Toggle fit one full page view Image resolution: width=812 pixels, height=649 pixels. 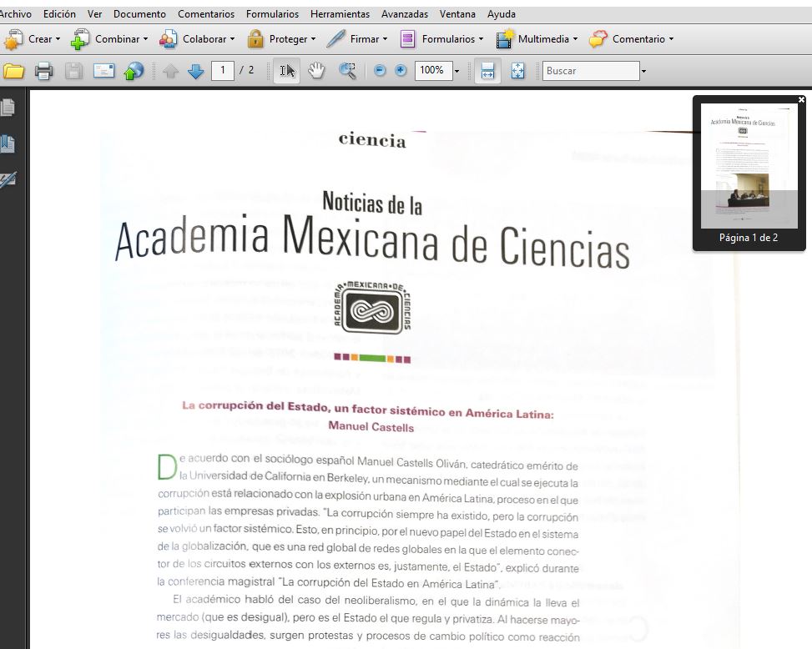[517, 70]
